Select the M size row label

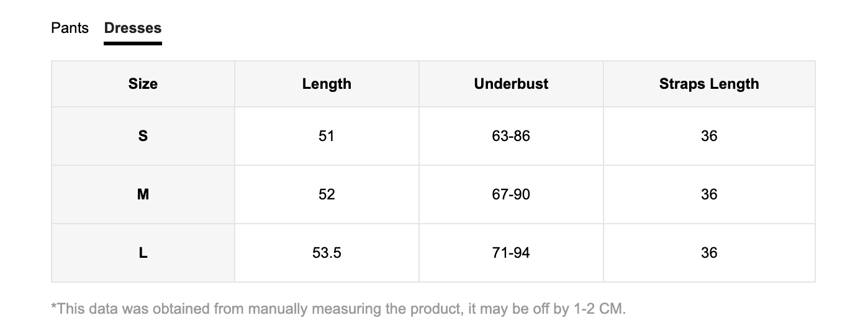(143, 194)
